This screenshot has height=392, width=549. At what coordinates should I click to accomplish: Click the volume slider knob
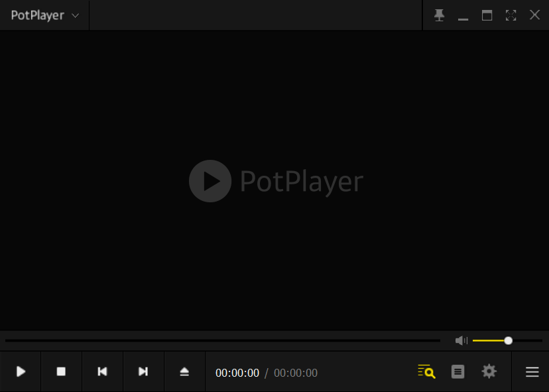click(508, 340)
